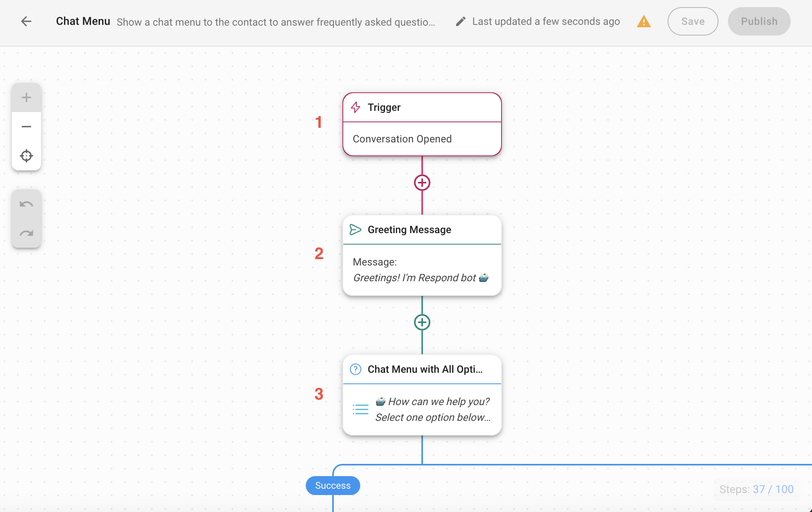Click the zoom out minus icon
This screenshot has width=812, height=512.
[x=26, y=127]
